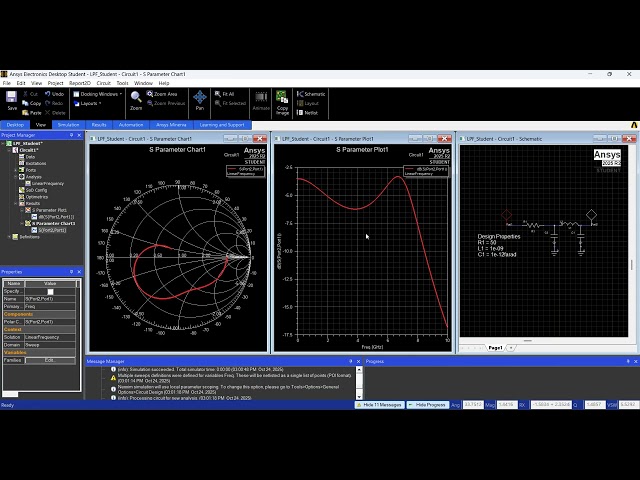
Task: Open the File menu
Action: (x=7, y=83)
